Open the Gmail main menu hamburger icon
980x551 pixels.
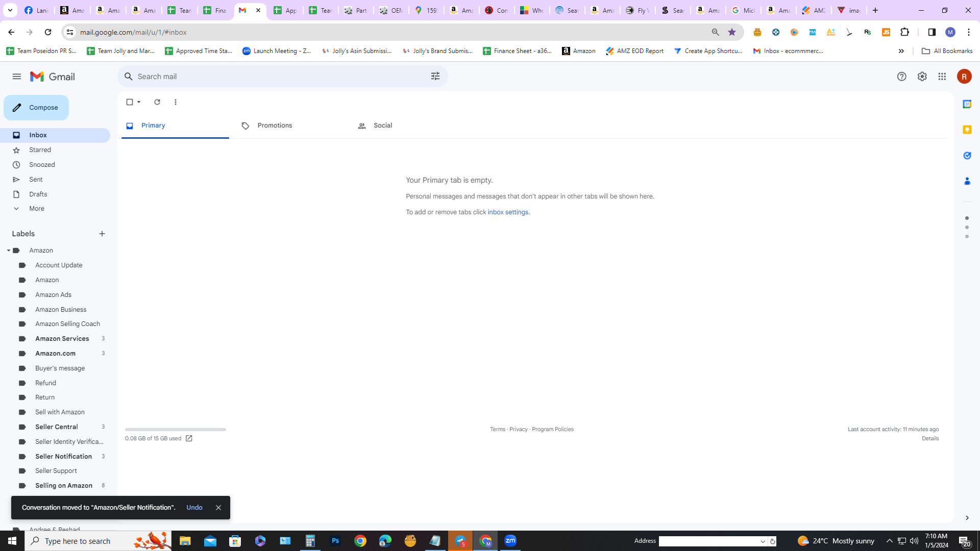click(17, 77)
